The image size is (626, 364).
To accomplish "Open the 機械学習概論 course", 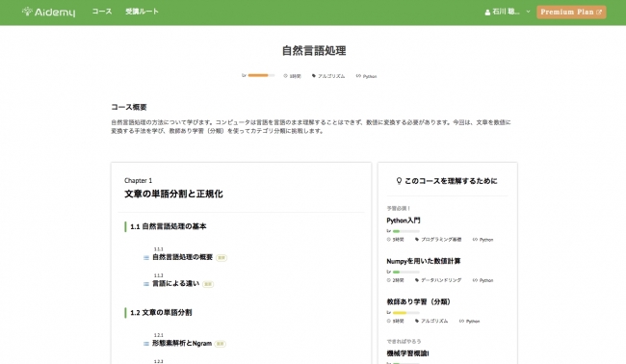I will [x=407, y=353].
